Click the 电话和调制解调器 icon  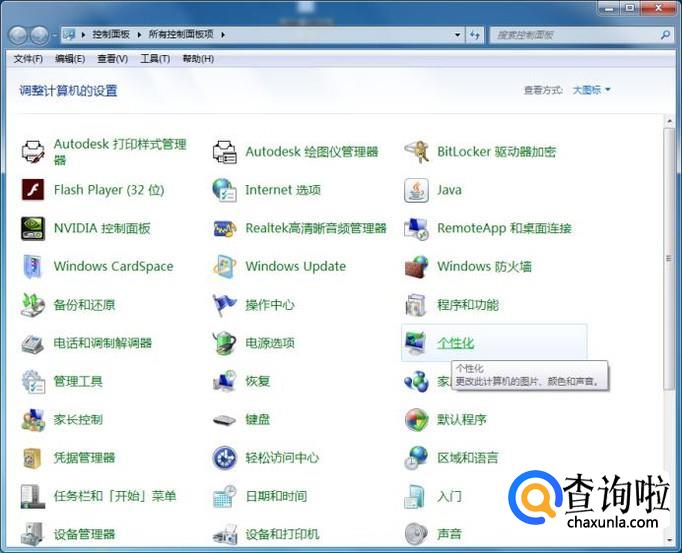(33, 343)
